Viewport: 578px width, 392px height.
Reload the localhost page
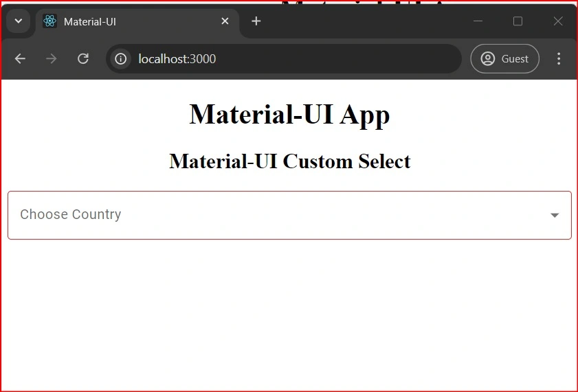coord(83,58)
